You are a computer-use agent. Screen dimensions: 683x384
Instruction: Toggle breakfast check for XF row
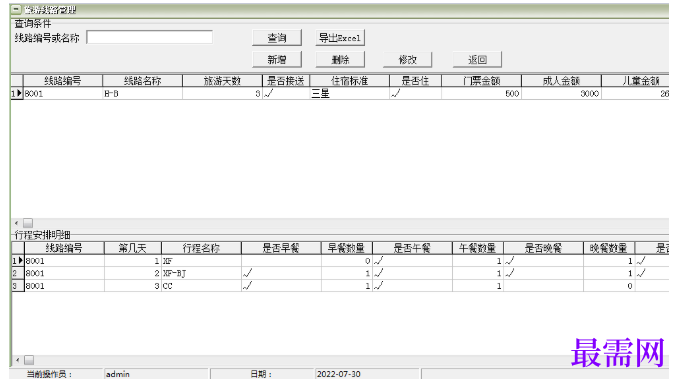tap(281, 261)
